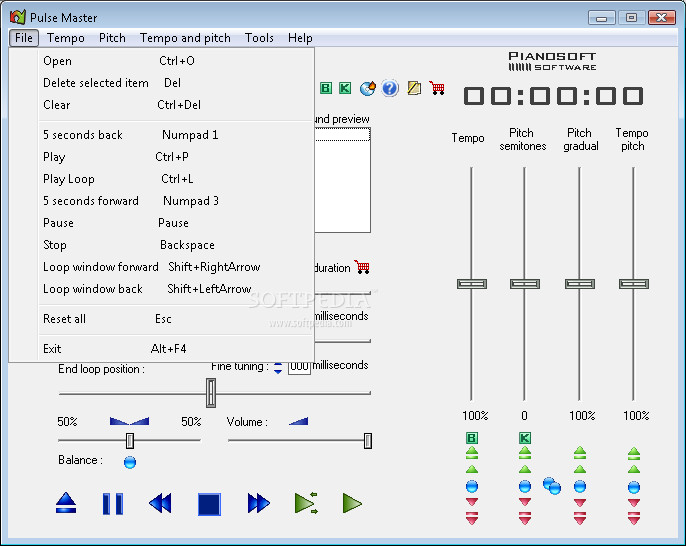This screenshot has width=686, height=546.
Task: Click Pitch gradual small decrease red arrow
Action: [580, 503]
